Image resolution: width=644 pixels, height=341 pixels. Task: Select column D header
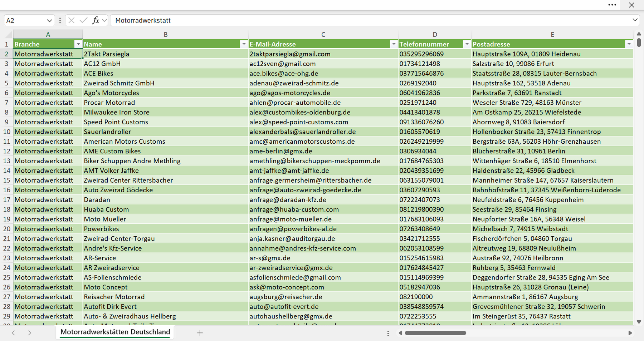pos(435,34)
